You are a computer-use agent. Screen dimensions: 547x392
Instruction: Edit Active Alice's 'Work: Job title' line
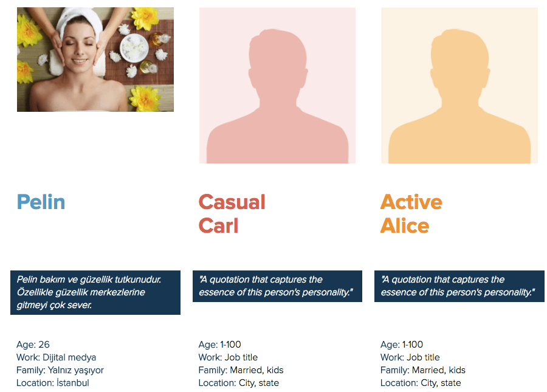pos(410,357)
